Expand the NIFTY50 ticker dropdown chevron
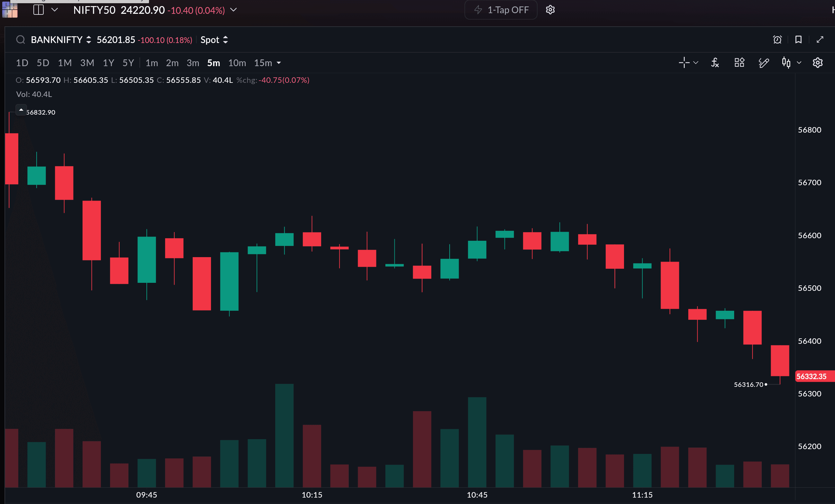835x504 pixels. (233, 10)
